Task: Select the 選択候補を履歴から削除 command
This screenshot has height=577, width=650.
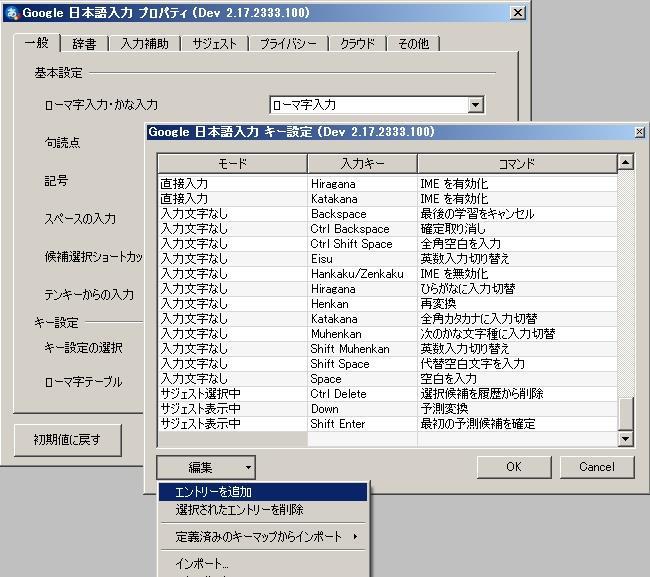Action: click(517, 394)
